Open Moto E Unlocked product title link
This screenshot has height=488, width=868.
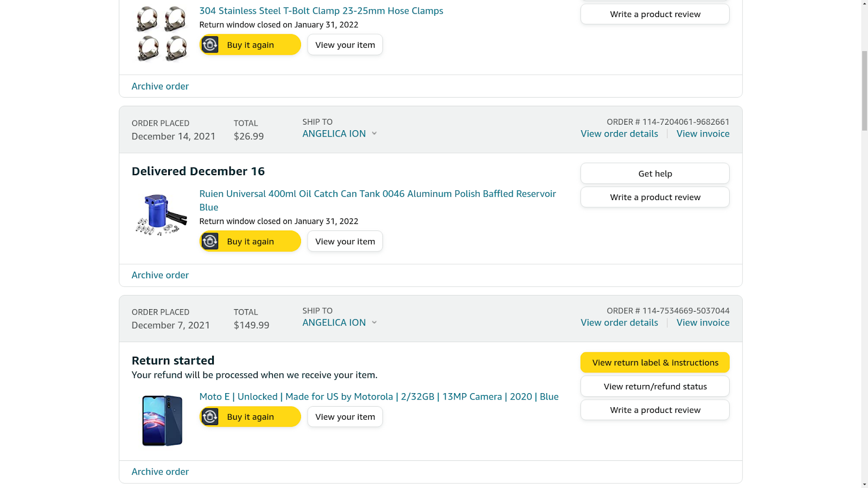point(379,396)
